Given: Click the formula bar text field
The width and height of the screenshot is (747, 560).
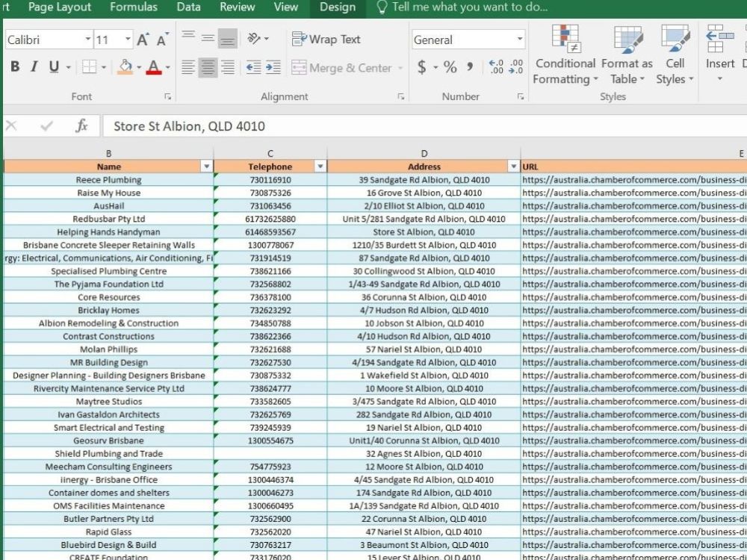Looking at the screenshot, I should pos(425,126).
